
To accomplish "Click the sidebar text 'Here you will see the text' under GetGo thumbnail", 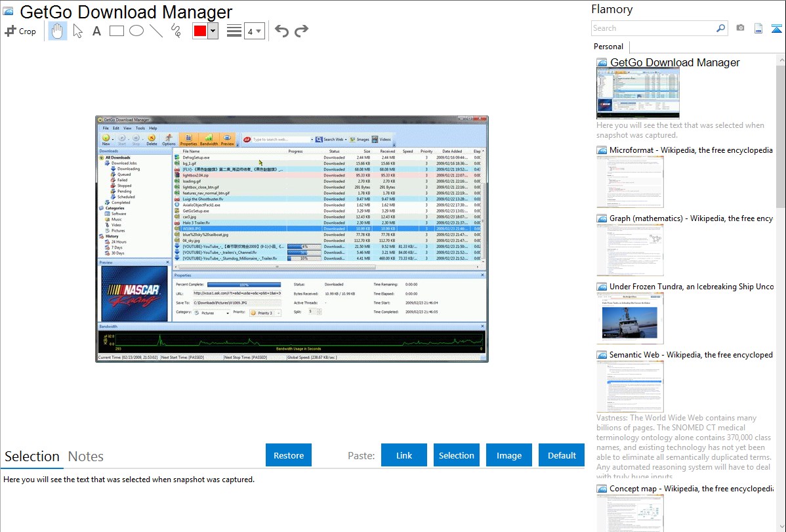I will point(680,131).
